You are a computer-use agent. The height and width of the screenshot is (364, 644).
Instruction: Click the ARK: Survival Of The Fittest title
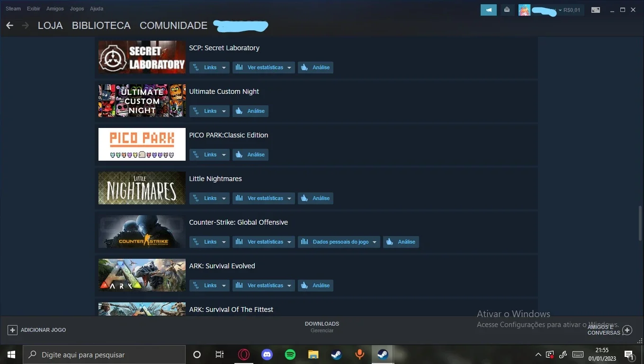click(231, 309)
